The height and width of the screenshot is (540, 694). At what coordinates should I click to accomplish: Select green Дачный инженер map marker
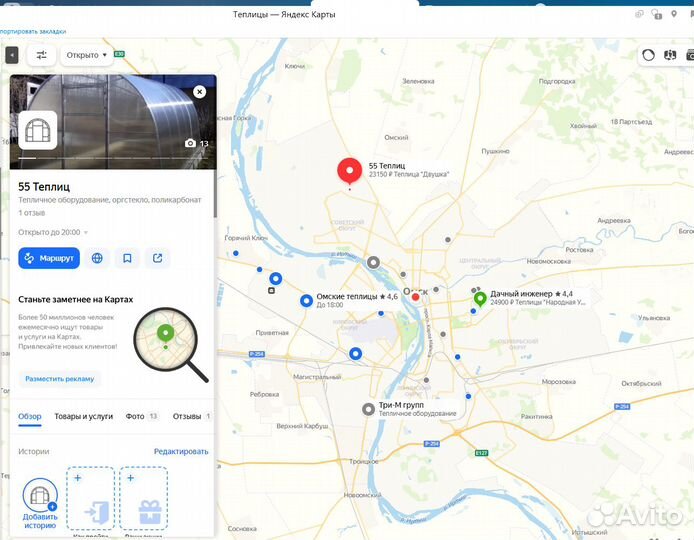pyautogui.click(x=479, y=298)
